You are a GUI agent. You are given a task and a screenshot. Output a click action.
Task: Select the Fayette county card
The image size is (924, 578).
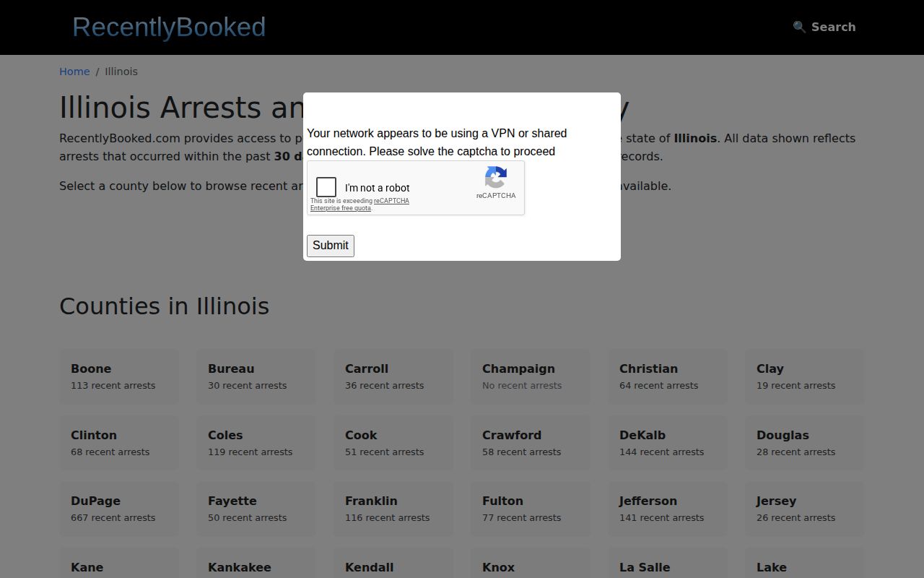[256, 509]
